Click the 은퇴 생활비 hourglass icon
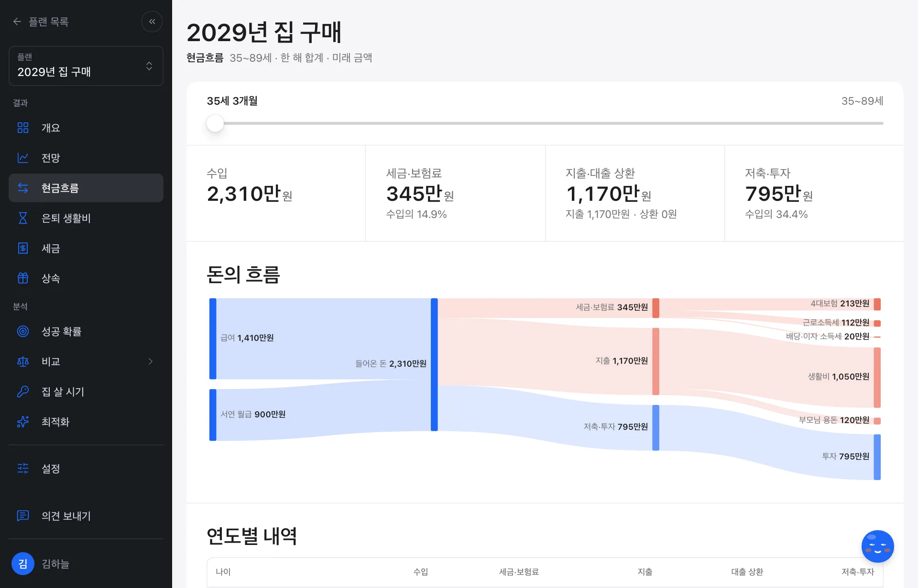Screen dimensions: 918x588 point(23,218)
